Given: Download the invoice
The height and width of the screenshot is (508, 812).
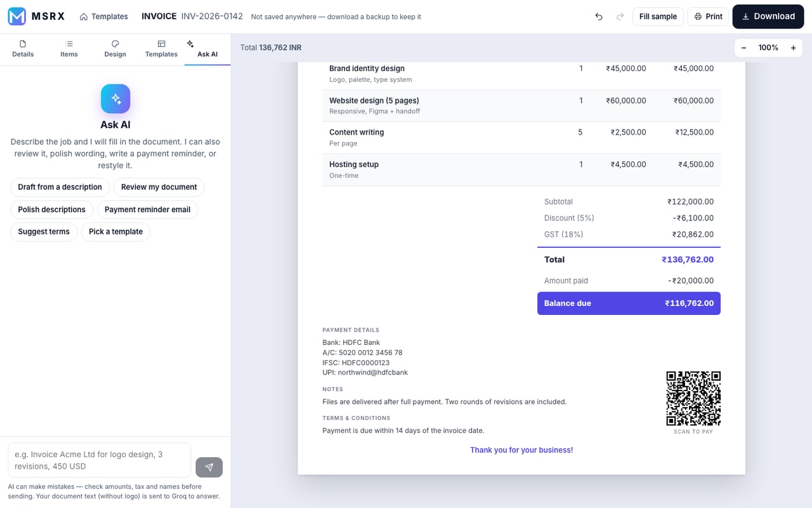Looking at the screenshot, I should point(768,17).
